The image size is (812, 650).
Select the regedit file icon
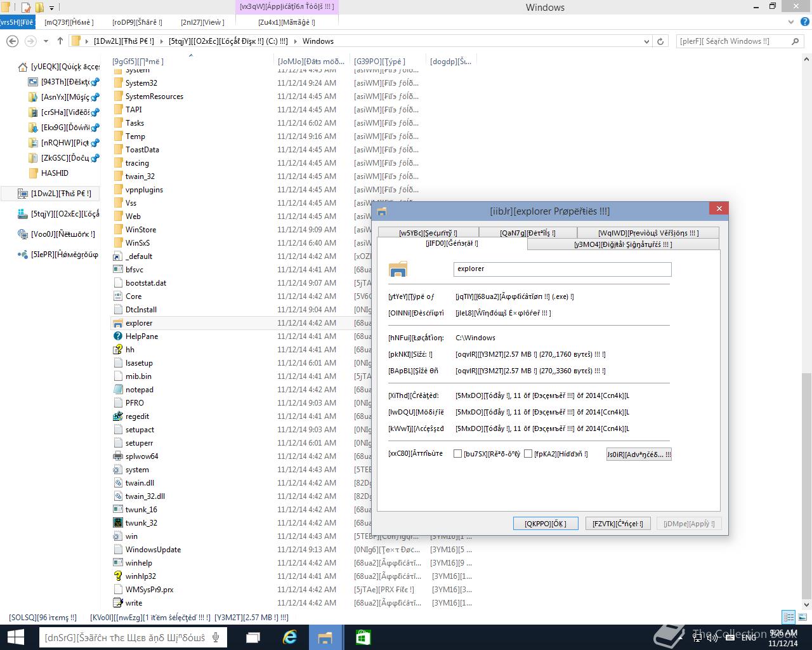point(117,416)
